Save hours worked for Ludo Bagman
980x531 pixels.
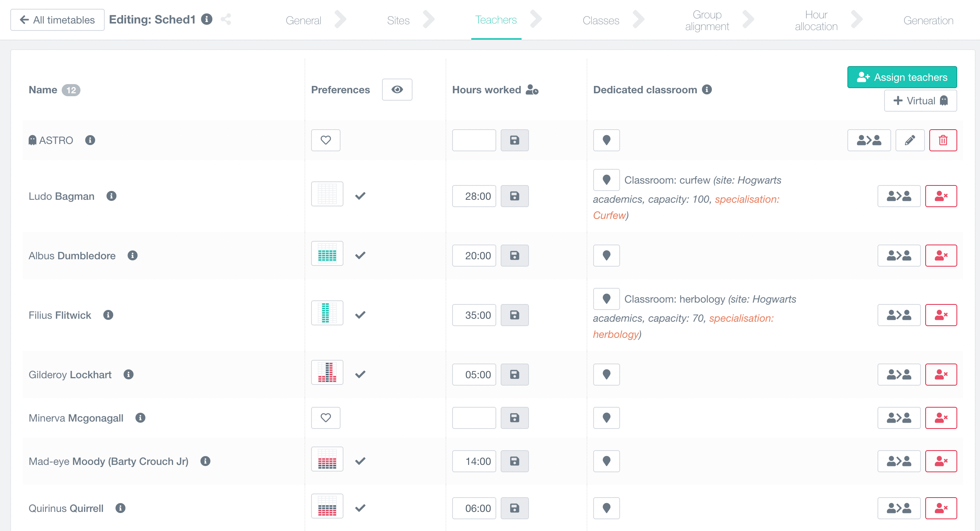click(x=514, y=196)
